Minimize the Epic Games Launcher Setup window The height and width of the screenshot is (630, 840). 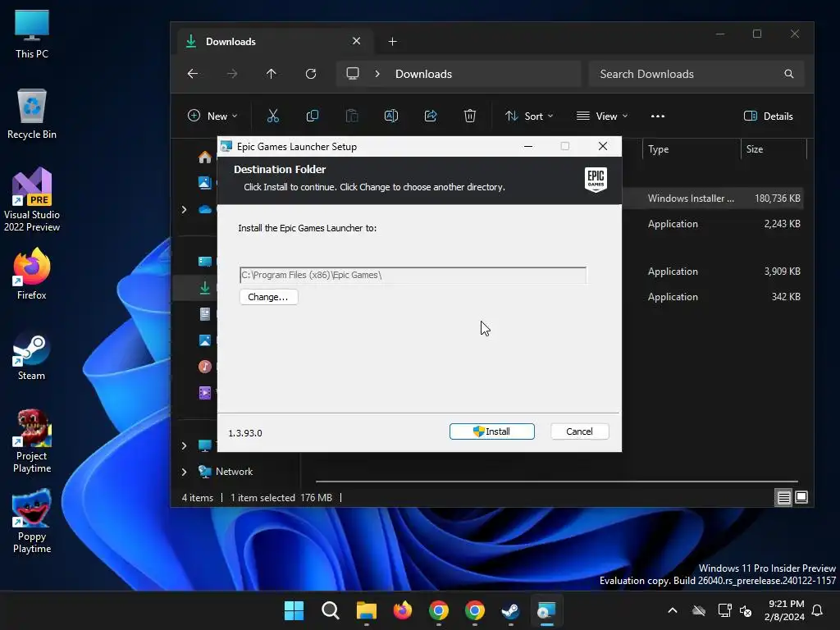528,146
